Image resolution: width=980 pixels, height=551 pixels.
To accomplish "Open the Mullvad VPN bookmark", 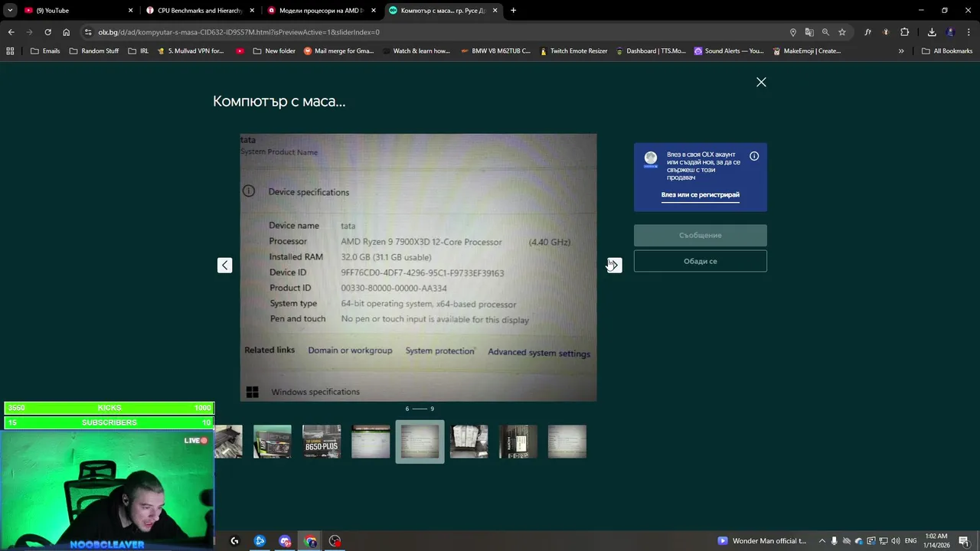I will pos(191,51).
